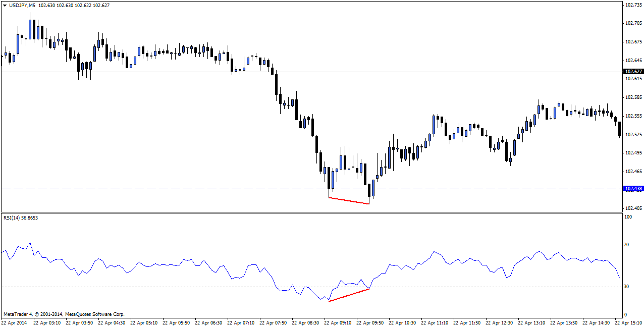Click the 102.555 price scale value
Screen dimensions: 644x327
coord(633,116)
